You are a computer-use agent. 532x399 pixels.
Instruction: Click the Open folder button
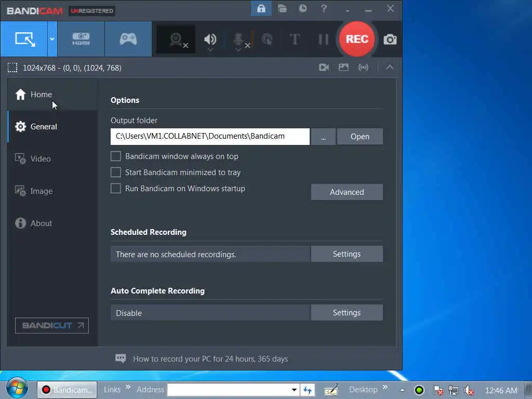point(360,137)
